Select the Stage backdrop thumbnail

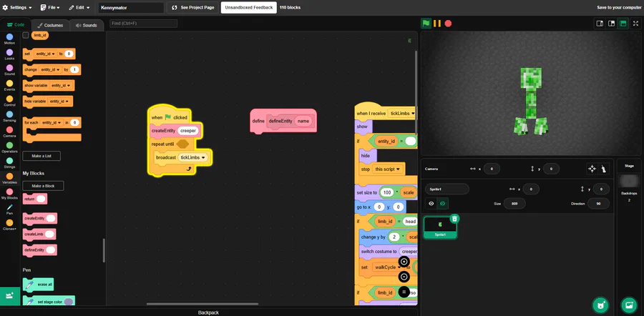(629, 181)
